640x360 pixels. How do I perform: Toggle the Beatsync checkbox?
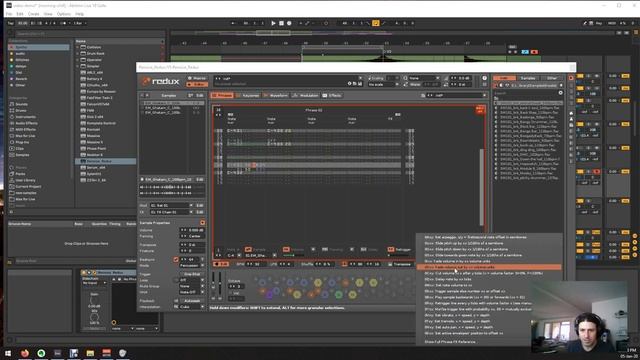click(176, 260)
